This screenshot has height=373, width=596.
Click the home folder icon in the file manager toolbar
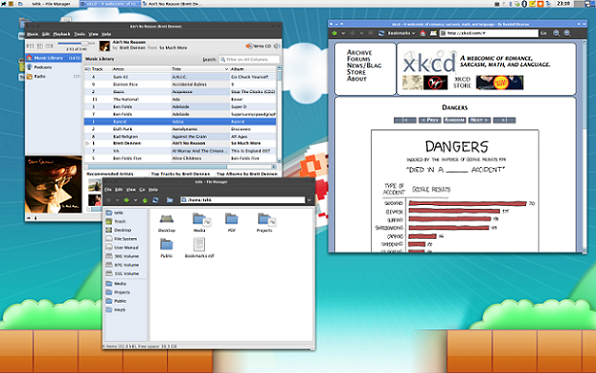click(170, 200)
